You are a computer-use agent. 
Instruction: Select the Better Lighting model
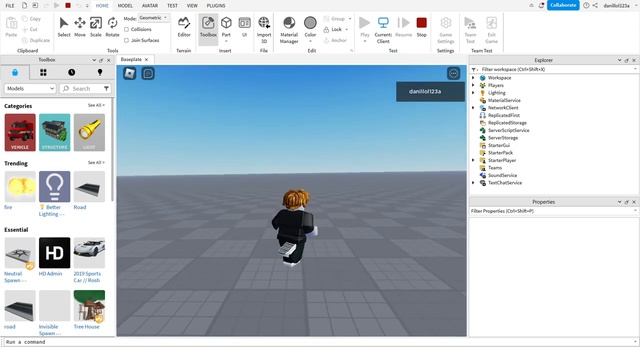point(54,194)
